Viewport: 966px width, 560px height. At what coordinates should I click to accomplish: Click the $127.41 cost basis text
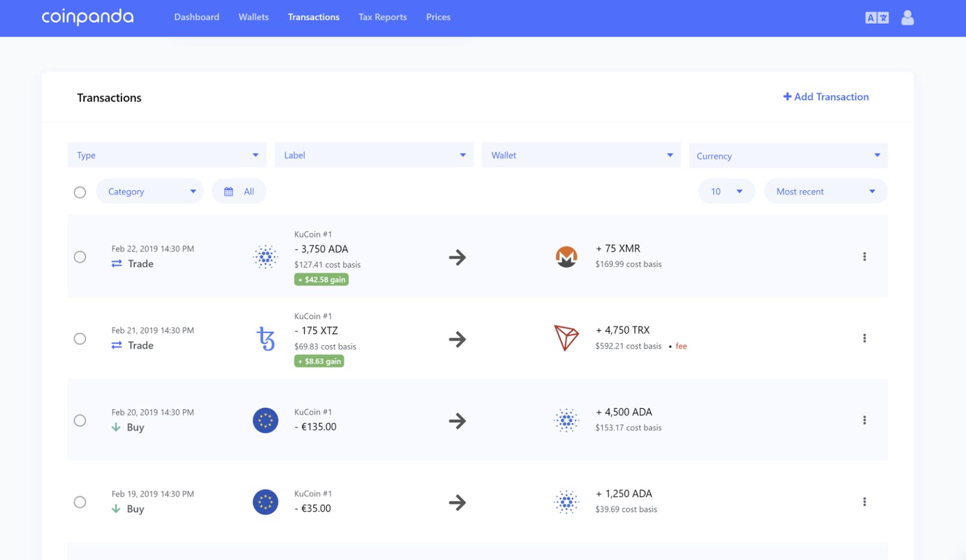click(x=327, y=265)
